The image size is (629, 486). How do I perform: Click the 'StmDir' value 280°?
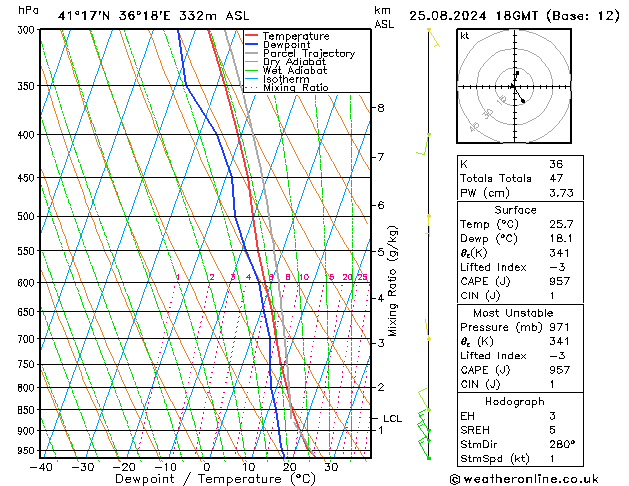point(562,445)
